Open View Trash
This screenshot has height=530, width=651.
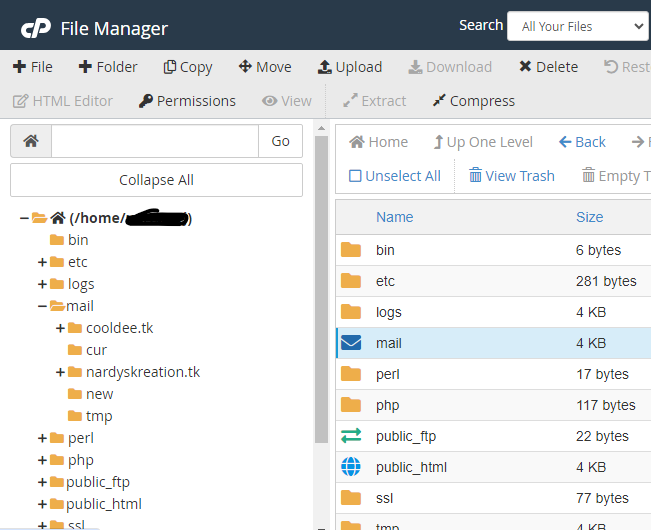pos(512,176)
